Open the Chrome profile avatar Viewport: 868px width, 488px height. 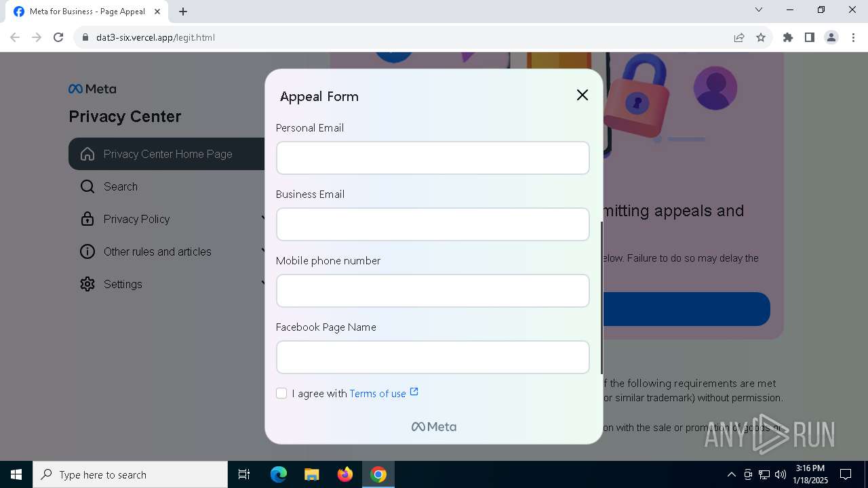[831, 37]
